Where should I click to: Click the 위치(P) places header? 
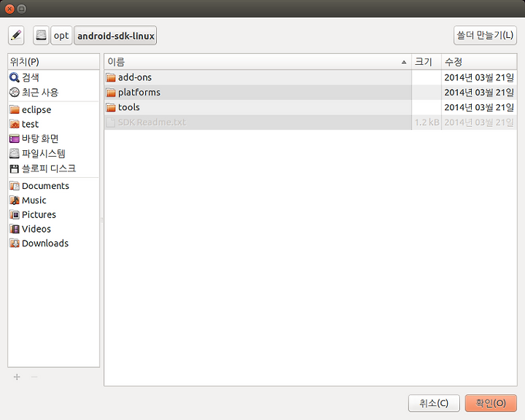(x=53, y=62)
